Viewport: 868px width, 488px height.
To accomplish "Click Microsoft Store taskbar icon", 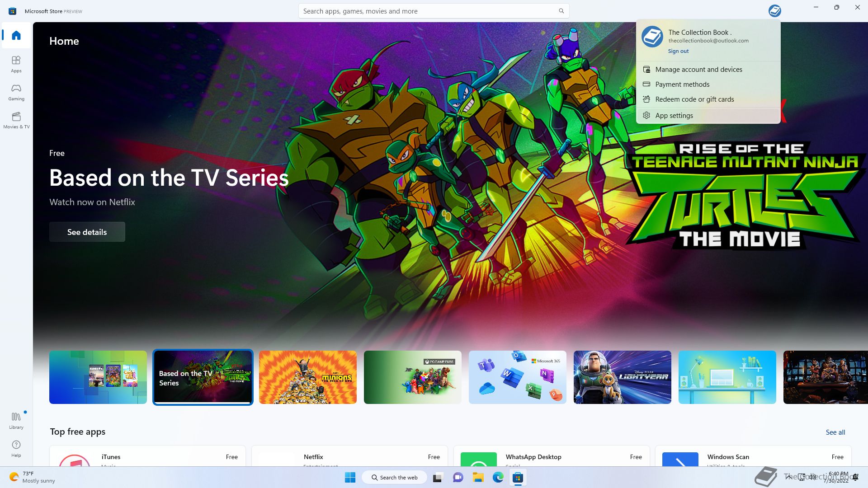I will (x=518, y=478).
